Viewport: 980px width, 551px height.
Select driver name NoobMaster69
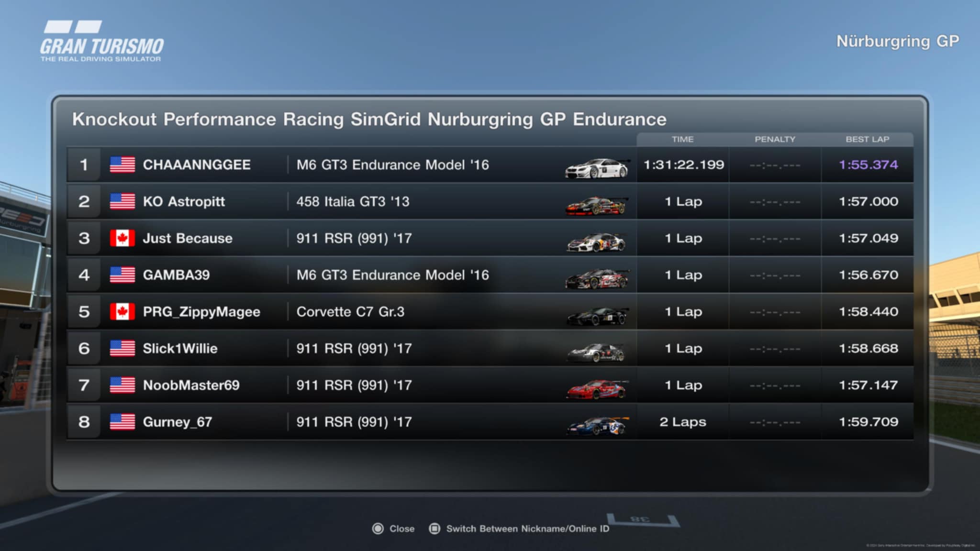coord(191,385)
